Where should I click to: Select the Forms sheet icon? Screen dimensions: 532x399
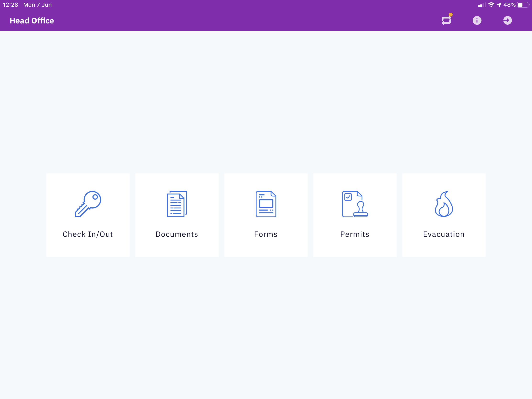coord(266,204)
